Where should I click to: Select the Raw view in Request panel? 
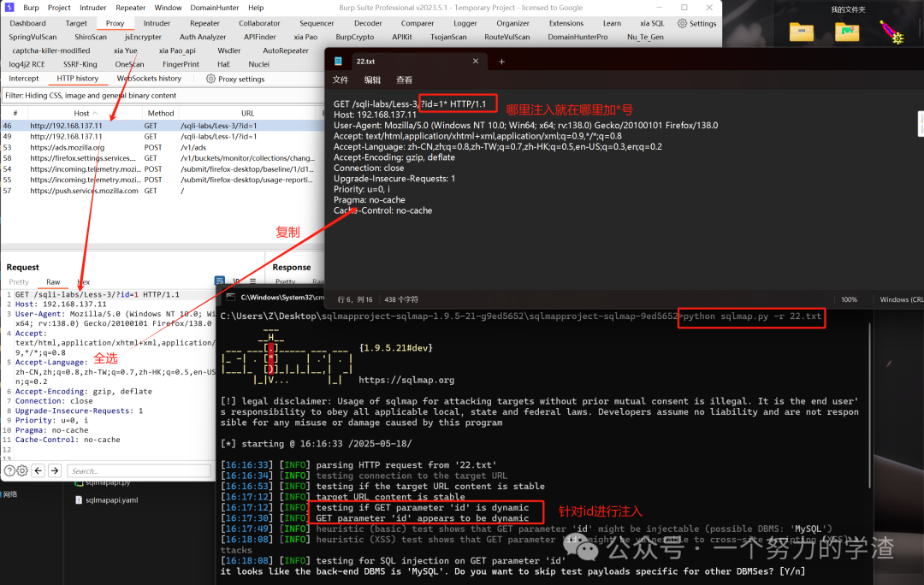click(53, 281)
